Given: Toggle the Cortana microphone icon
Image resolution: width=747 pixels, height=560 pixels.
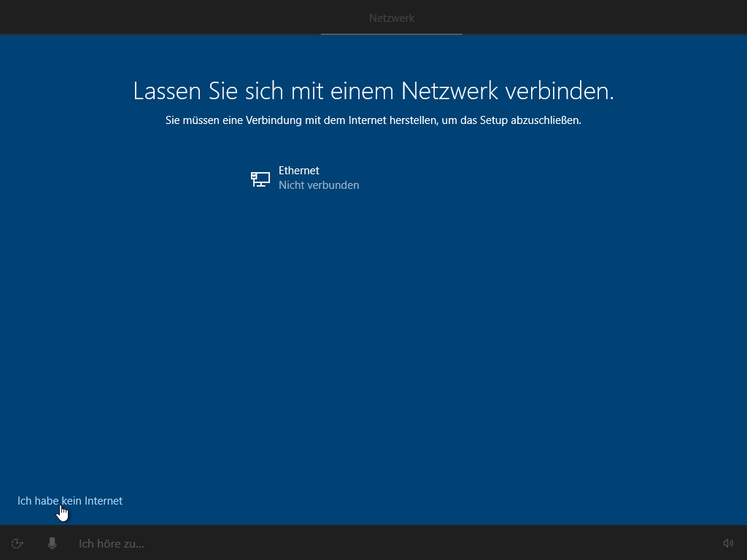Looking at the screenshot, I should pos(53,543).
